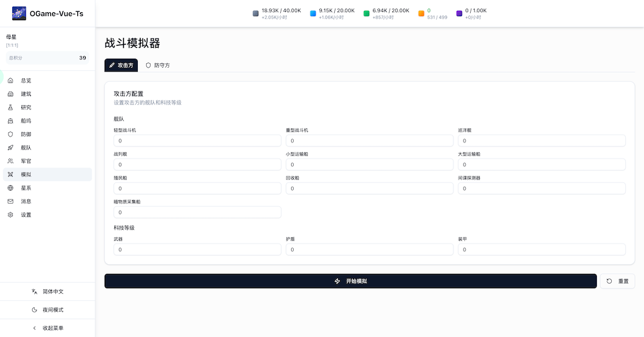
Task: Select the 船坞 shipyard icon
Action: 10,121
